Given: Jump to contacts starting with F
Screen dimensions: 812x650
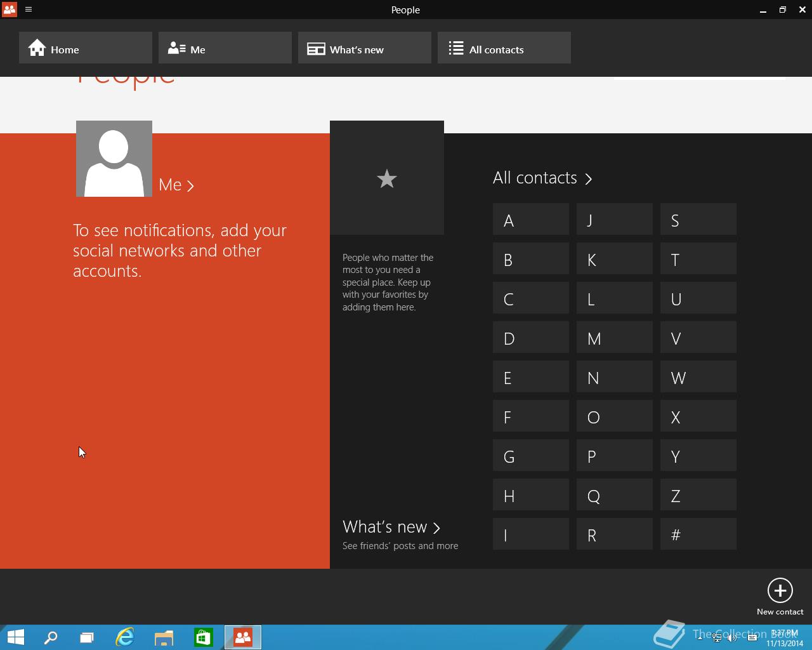Looking at the screenshot, I should [531, 416].
